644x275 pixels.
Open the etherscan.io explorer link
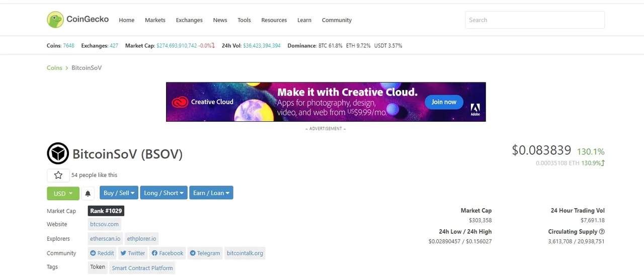105,239
